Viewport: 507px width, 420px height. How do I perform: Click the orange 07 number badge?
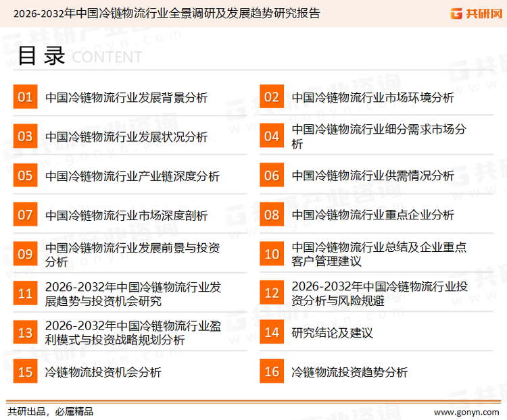(25, 215)
